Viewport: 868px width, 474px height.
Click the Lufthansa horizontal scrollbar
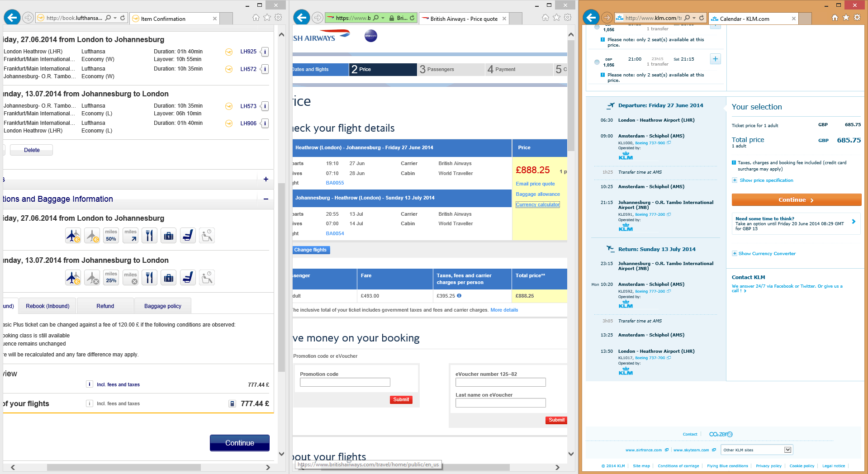pyautogui.click(x=123, y=467)
